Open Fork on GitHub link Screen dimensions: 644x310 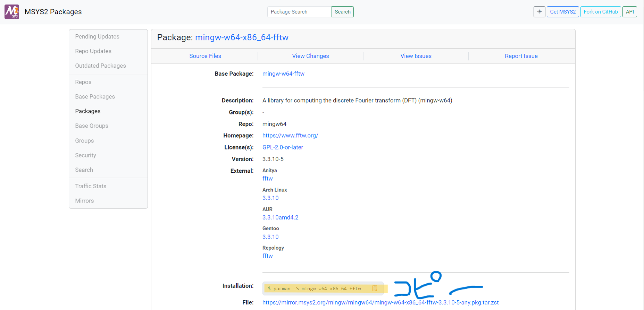pos(601,12)
